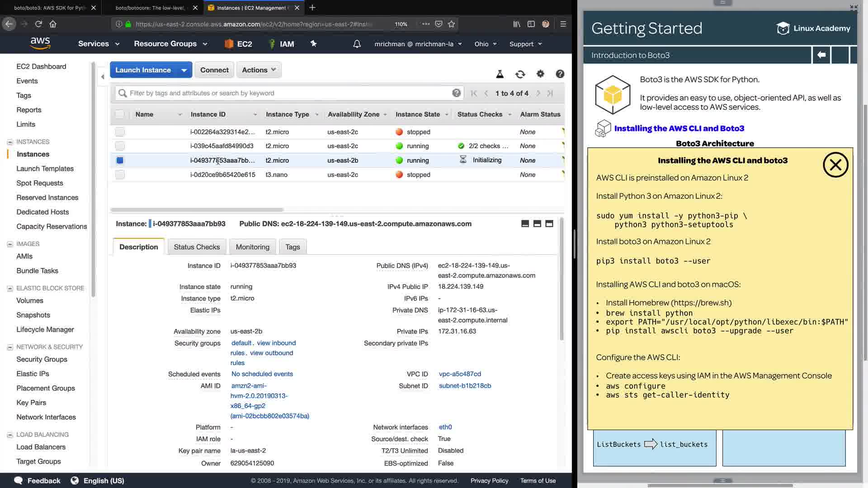The image size is (868, 488).
Task: Switch to the Status Checks tab
Action: coord(197,247)
